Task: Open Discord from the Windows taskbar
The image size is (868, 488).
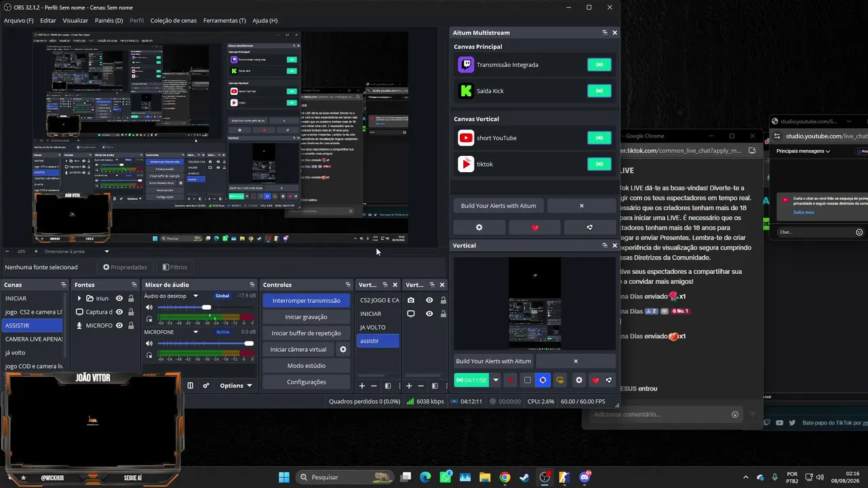Action: tap(585, 477)
